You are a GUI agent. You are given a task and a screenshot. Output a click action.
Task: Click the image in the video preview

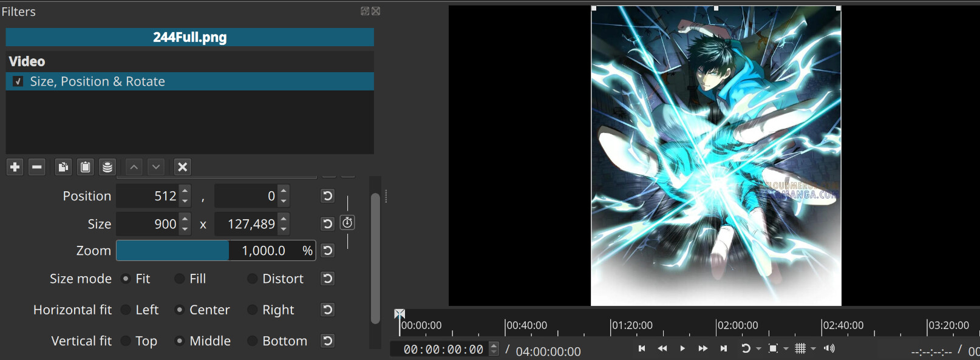pyautogui.click(x=716, y=156)
